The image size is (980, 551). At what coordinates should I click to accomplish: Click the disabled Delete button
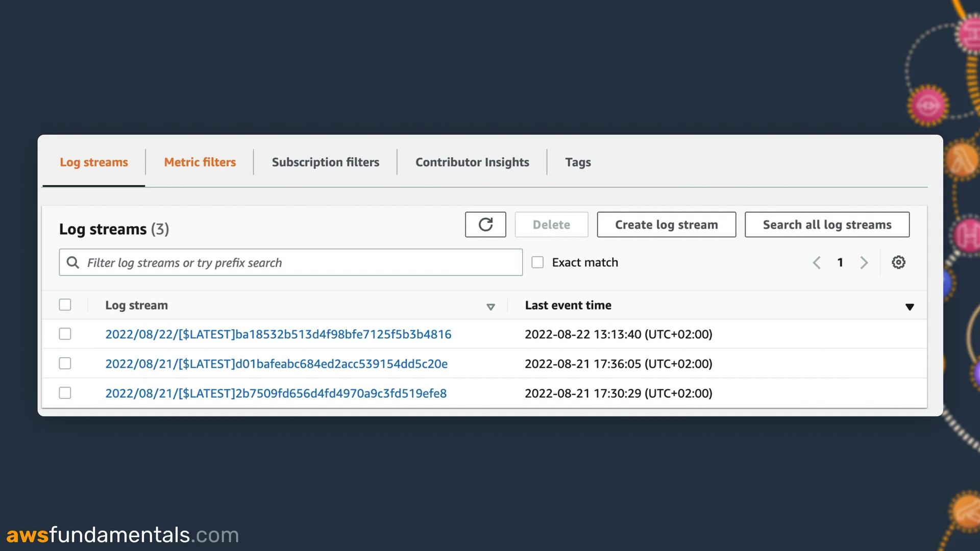click(551, 224)
